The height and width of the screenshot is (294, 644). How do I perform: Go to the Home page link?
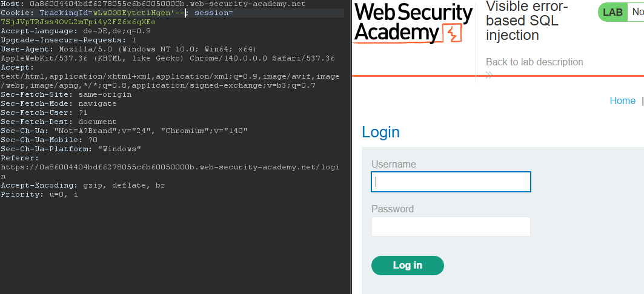tap(622, 101)
